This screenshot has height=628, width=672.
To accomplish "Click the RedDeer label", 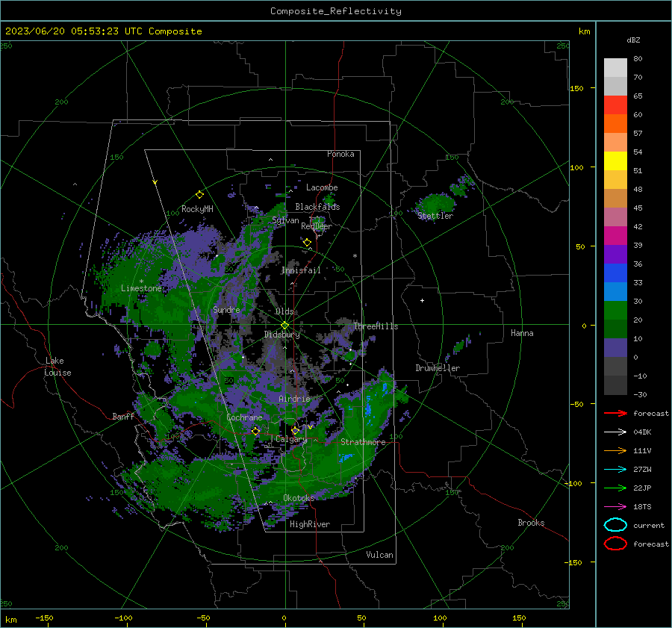I will coord(317,226).
